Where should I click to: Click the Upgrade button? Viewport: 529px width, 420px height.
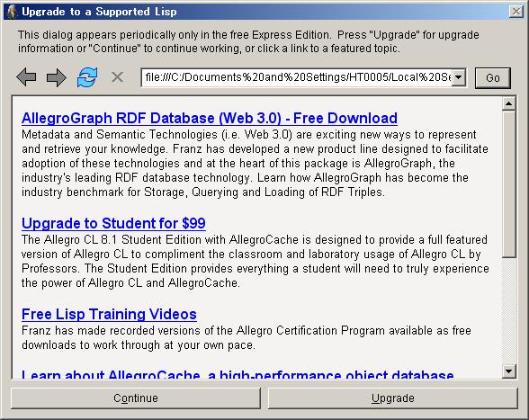click(x=392, y=398)
